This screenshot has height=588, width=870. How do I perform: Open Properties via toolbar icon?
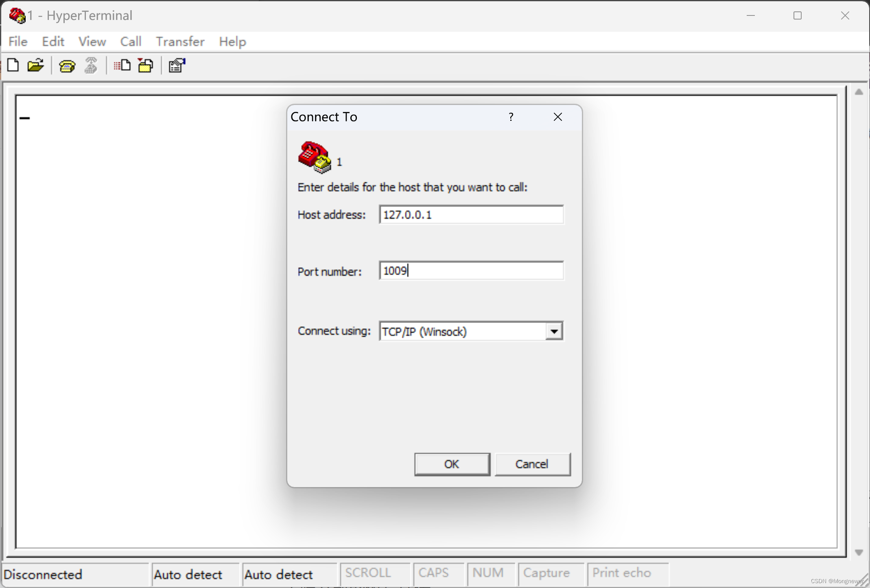coord(177,66)
